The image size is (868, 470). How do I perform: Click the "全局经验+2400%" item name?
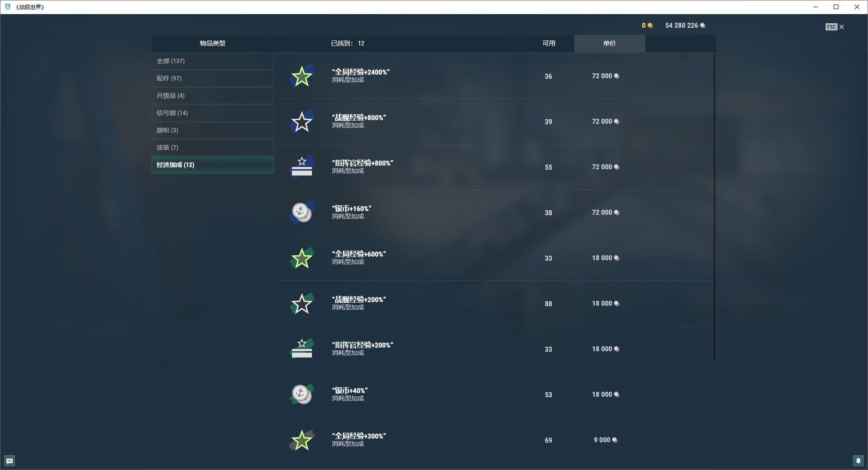361,72
